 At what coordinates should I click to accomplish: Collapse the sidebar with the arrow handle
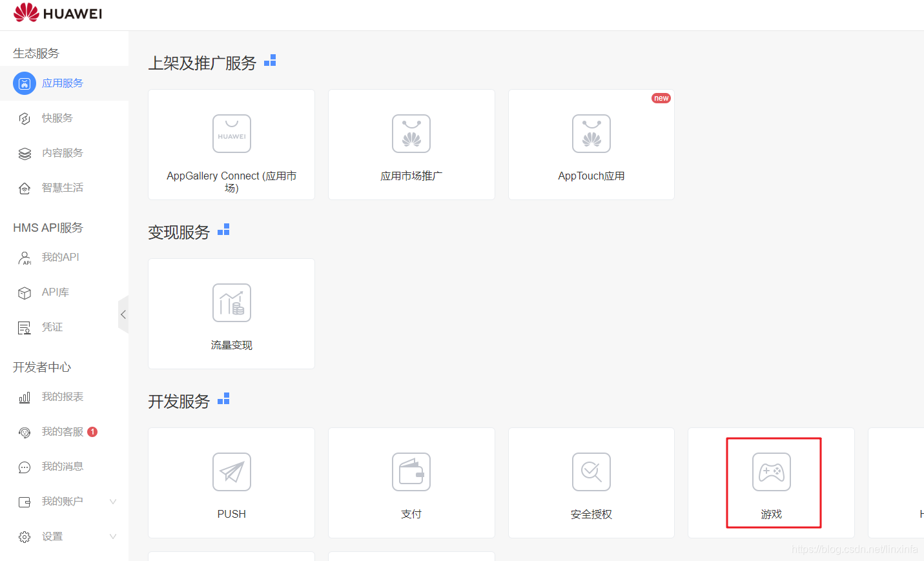123,314
